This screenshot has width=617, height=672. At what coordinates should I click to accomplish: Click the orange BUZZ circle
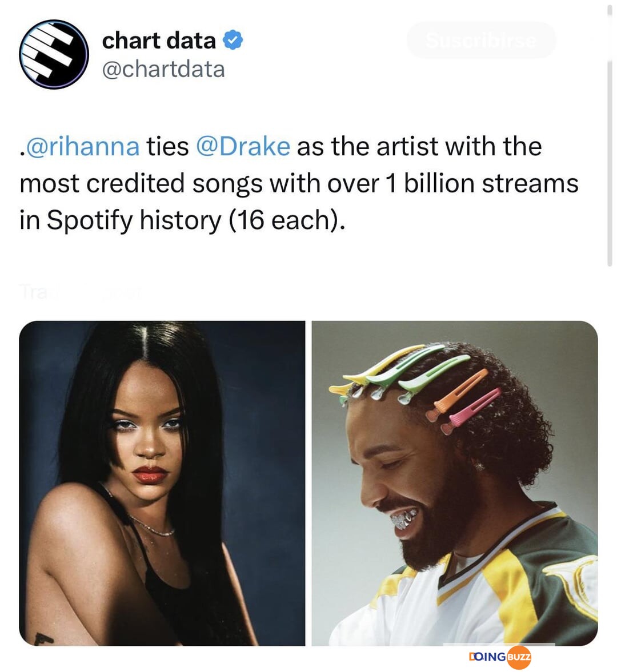[519, 657]
